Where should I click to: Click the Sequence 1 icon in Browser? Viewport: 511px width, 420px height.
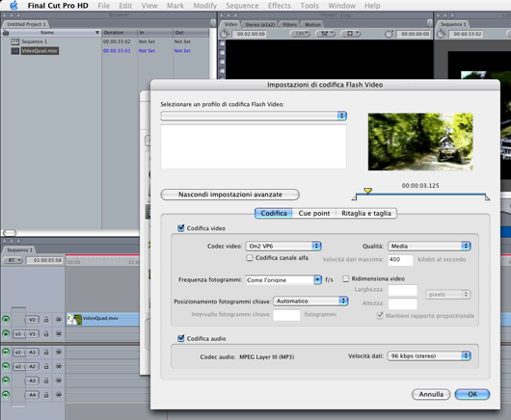(15, 41)
